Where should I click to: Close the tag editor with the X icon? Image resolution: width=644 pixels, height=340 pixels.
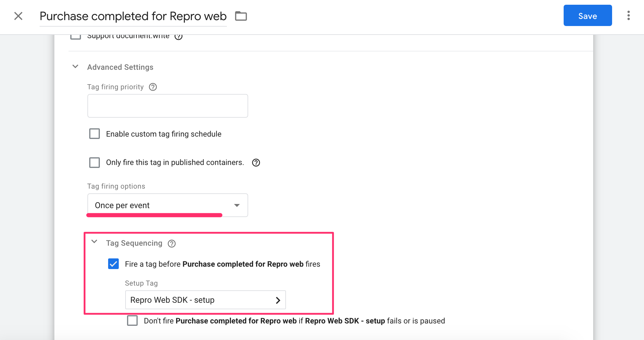coord(18,16)
